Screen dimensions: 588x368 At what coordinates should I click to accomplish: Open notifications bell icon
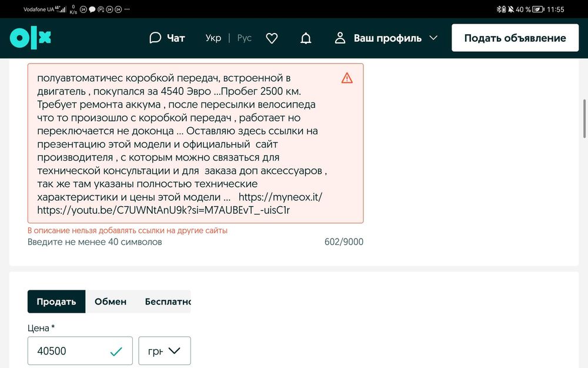306,38
